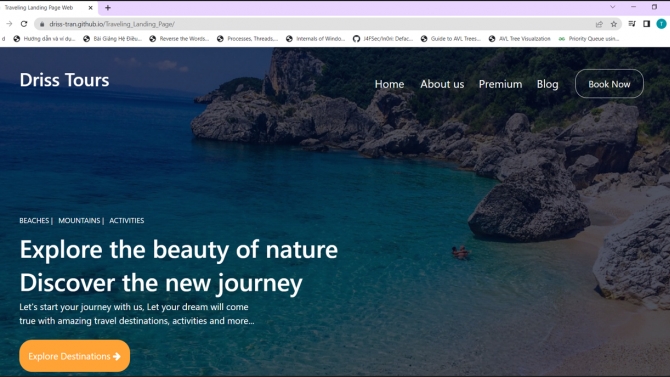Open a new browser tab
670x377 pixels.
[x=108, y=8]
